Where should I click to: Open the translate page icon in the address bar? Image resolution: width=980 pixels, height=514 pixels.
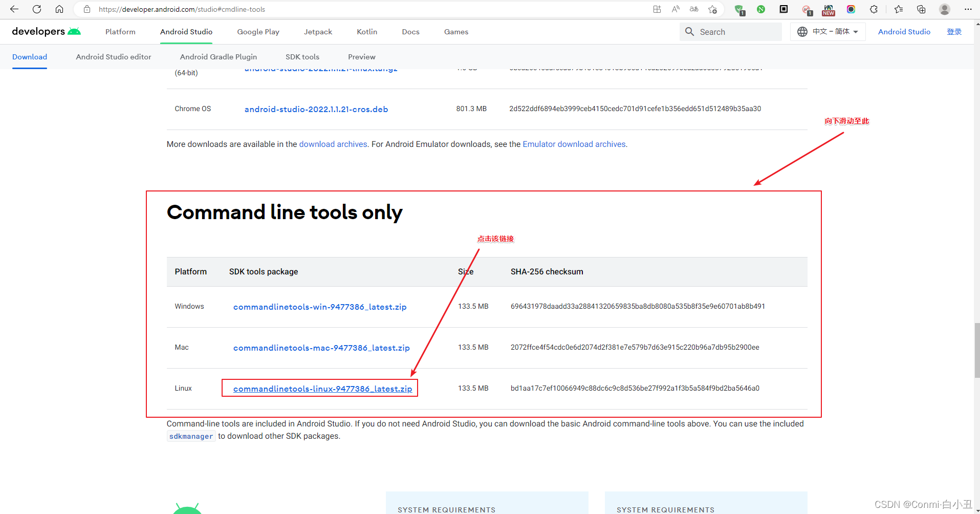click(x=694, y=9)
